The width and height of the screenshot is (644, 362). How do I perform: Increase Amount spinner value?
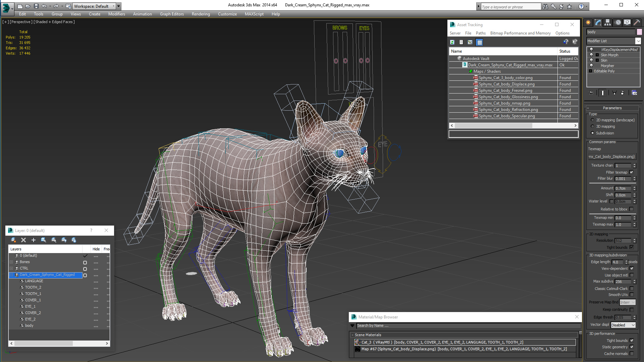[634, 187]
